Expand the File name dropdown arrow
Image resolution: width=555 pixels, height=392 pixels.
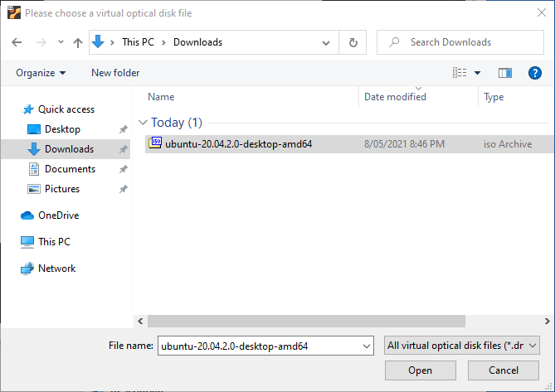(x=367, y=346)
